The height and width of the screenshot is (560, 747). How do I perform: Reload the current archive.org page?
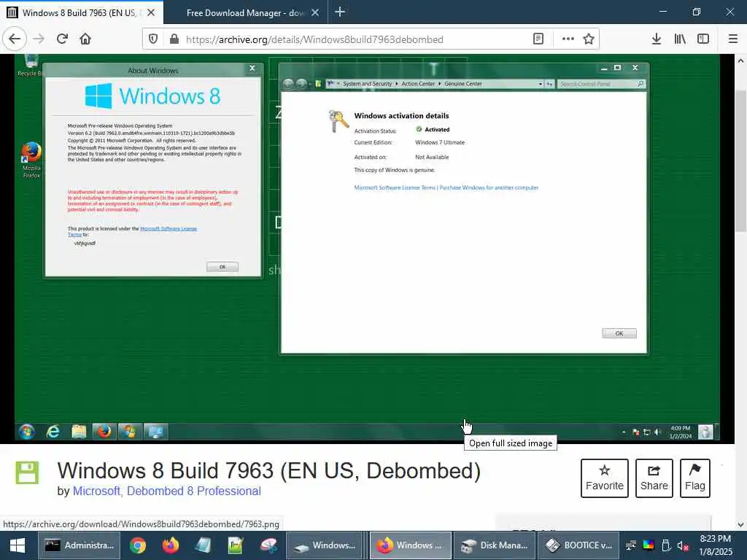click(63, 39)
